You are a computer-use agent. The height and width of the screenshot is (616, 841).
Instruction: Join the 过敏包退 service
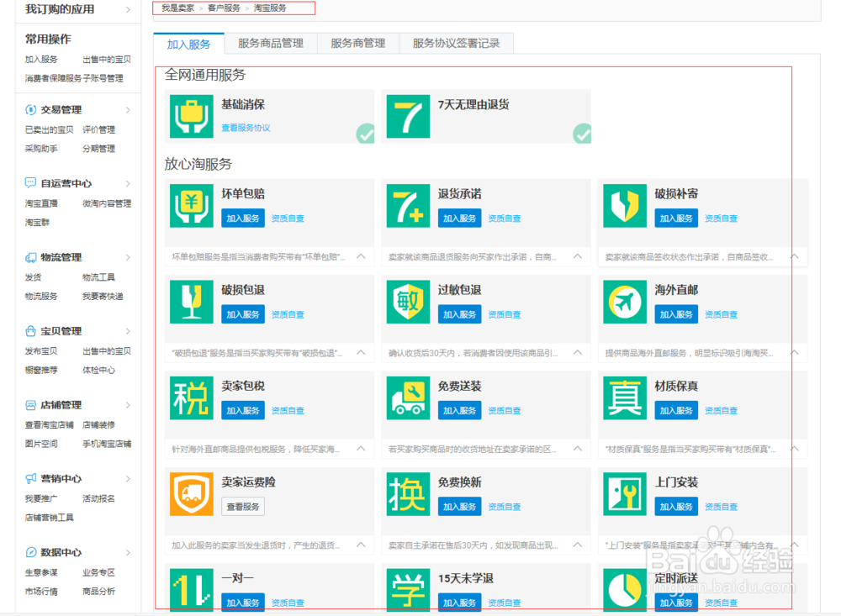point(460,314)
